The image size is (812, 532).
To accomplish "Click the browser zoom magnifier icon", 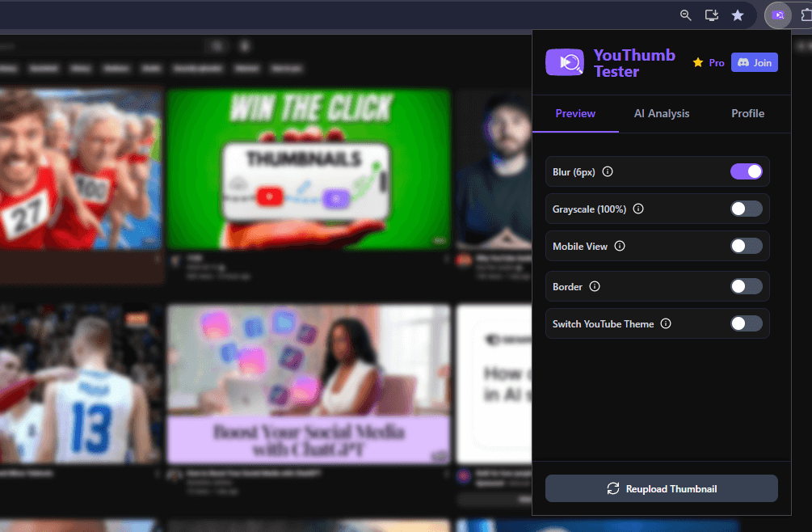I will point(686,15).
